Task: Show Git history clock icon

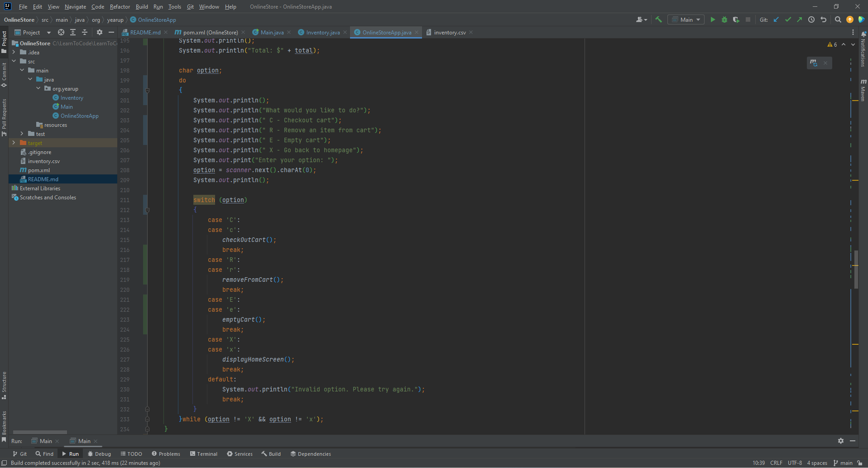Action: pos(811,19)
